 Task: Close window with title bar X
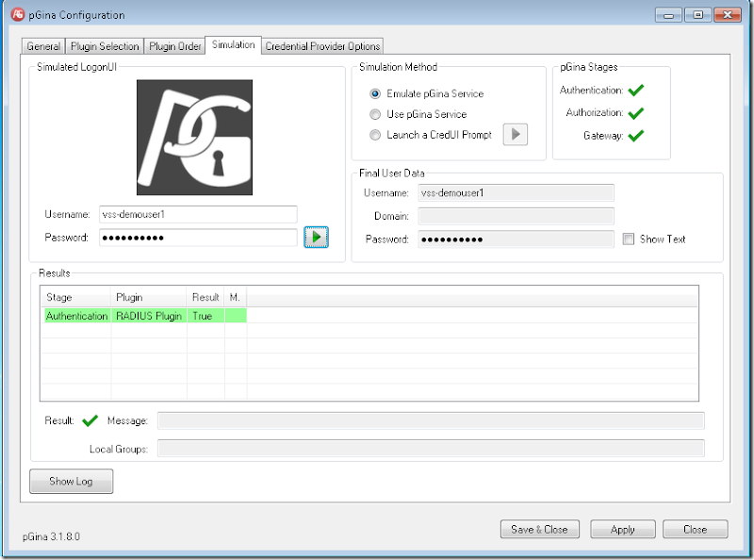click(727, 15)
